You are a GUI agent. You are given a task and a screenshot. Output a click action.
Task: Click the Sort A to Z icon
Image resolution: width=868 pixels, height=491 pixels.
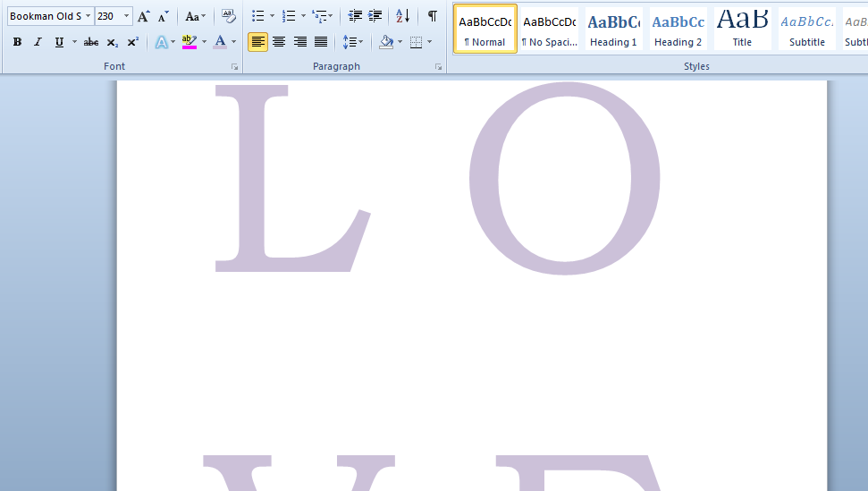[x=403, y=17]
